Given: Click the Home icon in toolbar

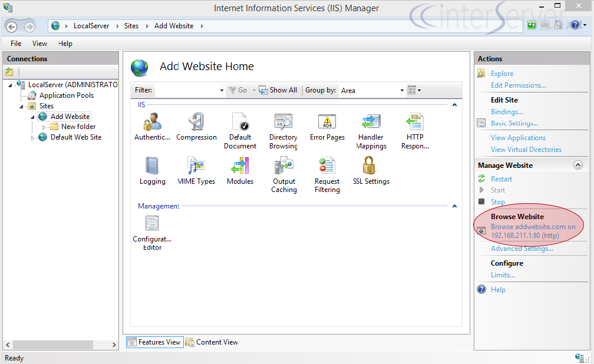Looking at the screenshot, I should click(559, 25).
